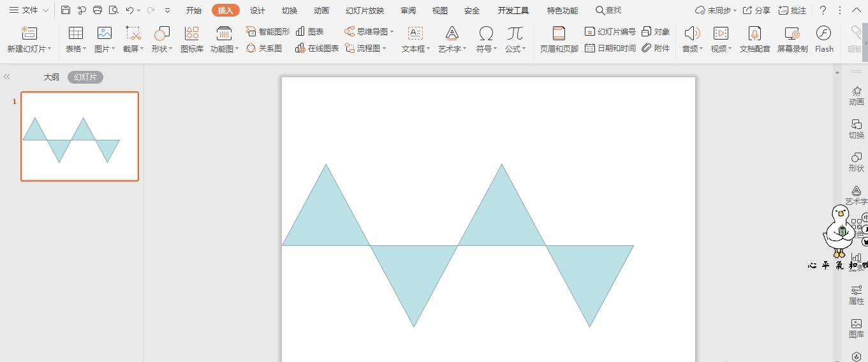
Task: Open the 动画 animation side panel
Action: pos(857,96)
